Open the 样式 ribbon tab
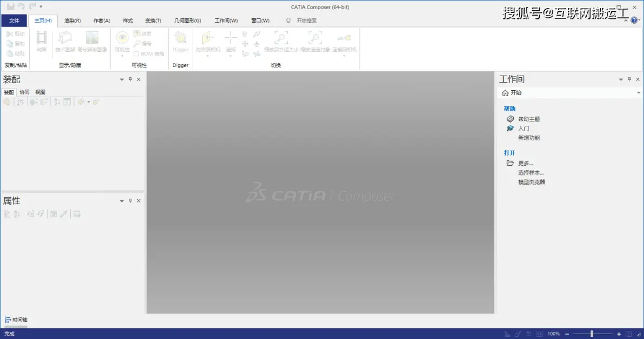The height and width of the screenshot is (339, 644). (x=128, y=21)
